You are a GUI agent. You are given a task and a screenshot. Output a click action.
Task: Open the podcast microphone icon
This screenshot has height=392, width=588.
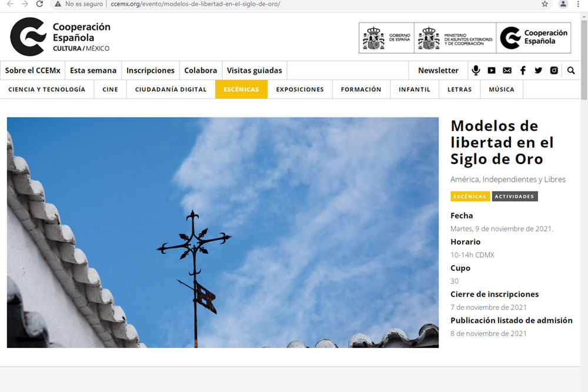[476, 71]
